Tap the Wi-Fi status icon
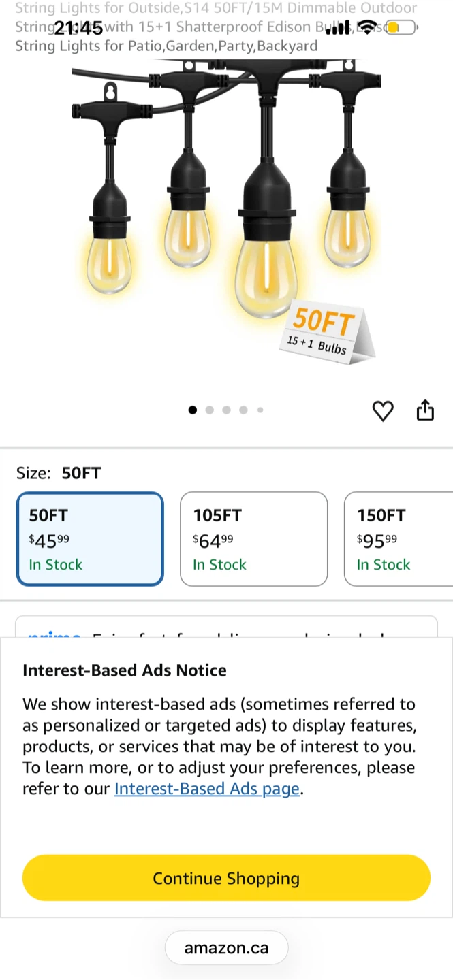The height and width of the screenshot is (980, 453). coord(368,27)
